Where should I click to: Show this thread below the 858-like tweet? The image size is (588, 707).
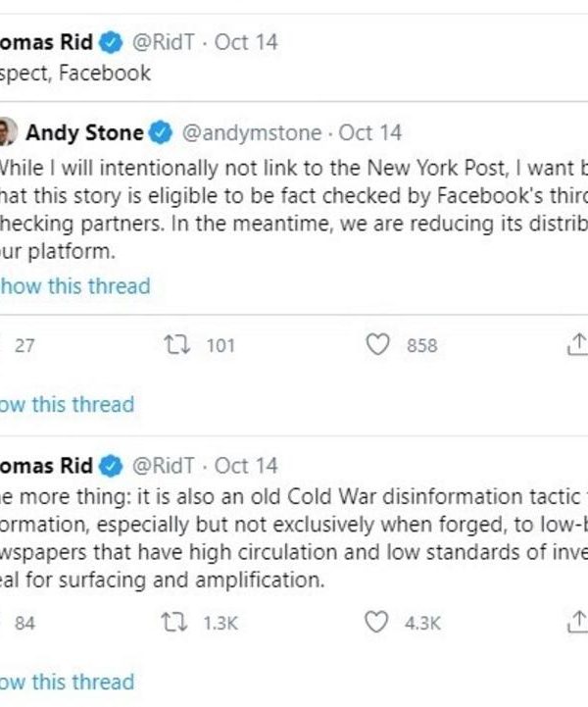pyautogui.click(x=67, y=404)
